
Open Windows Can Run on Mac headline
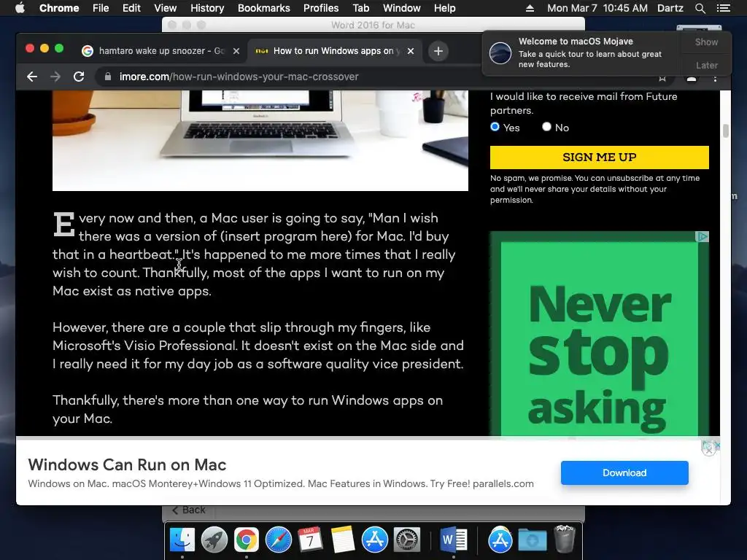point(127,464)
